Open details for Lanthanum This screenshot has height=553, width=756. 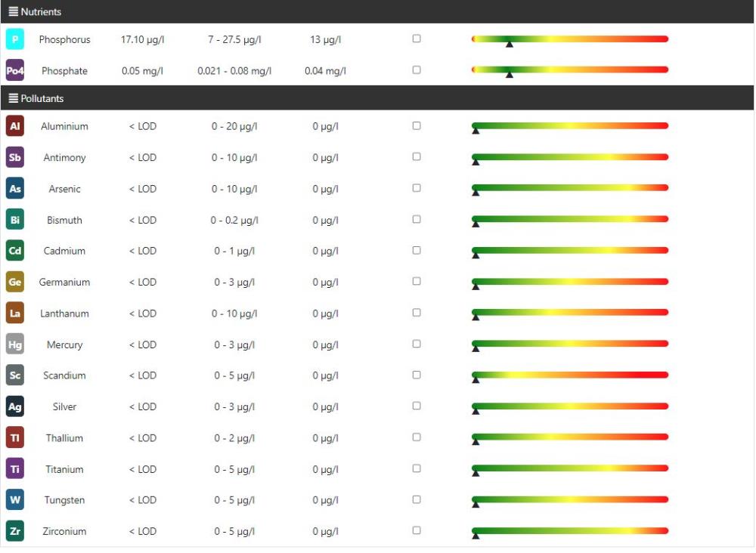click(65, 313)
